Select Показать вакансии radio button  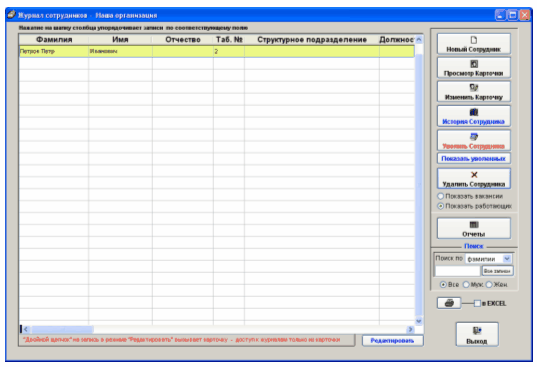click(x=440, y=196)
